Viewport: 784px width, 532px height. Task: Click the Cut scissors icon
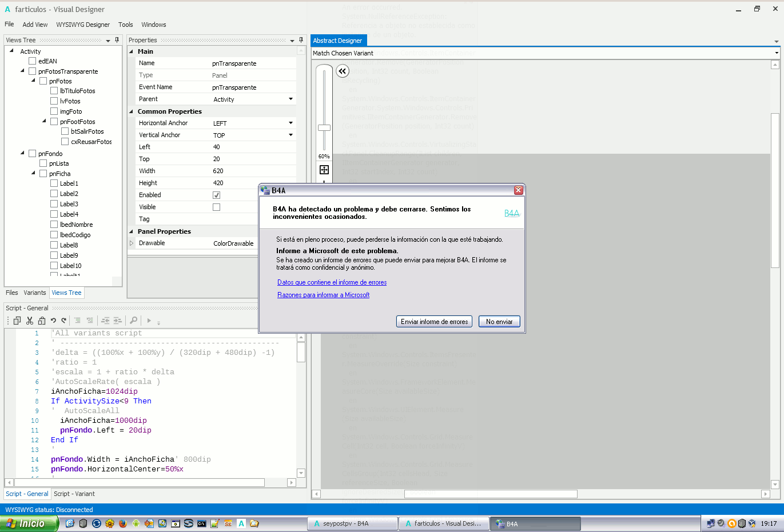pos(30,321)
